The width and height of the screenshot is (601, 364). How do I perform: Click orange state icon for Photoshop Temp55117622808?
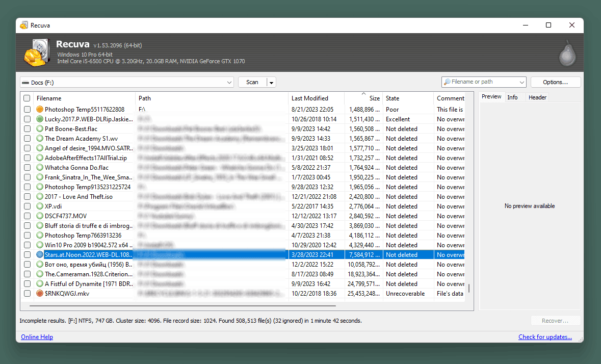(39, 109)
